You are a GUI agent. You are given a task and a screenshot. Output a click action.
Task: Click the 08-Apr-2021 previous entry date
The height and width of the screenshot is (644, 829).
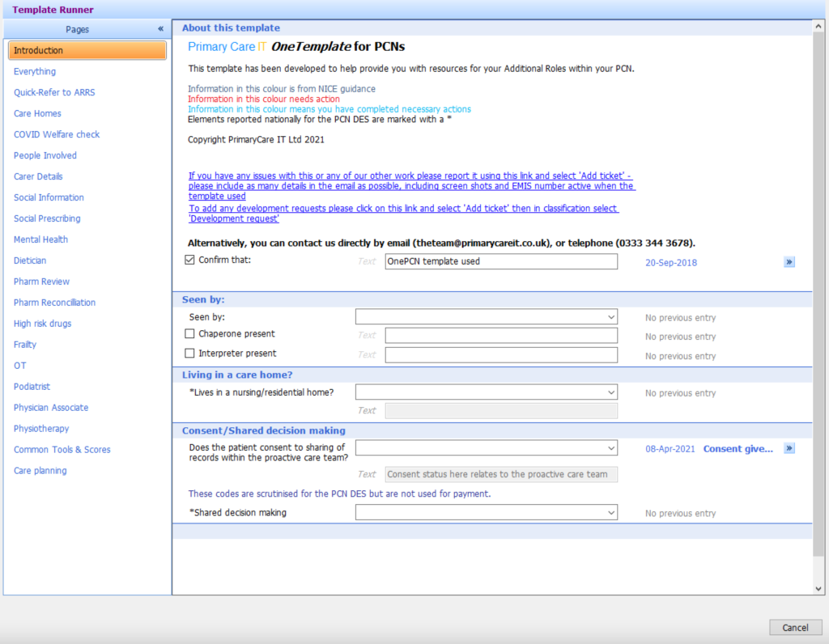pyautogui.click(x=670, y=449)
